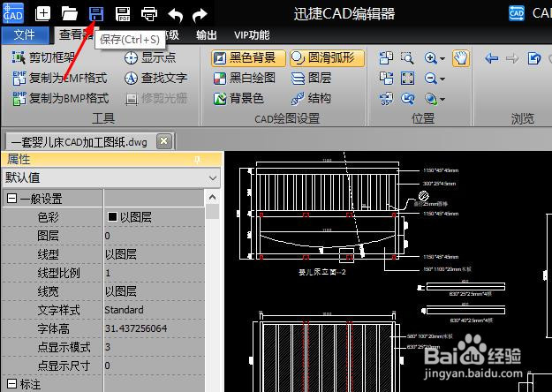The width and height of the screenshot is (552, 392).
Task: Click the zoom in magnifier
Action: pyautogui.click(x=430, y=58)
